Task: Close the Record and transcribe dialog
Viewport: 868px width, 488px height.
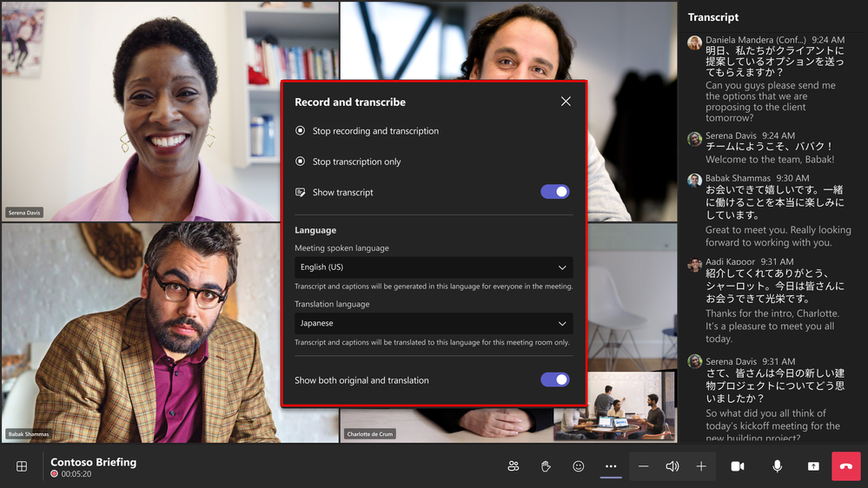Action: (566, 102)
